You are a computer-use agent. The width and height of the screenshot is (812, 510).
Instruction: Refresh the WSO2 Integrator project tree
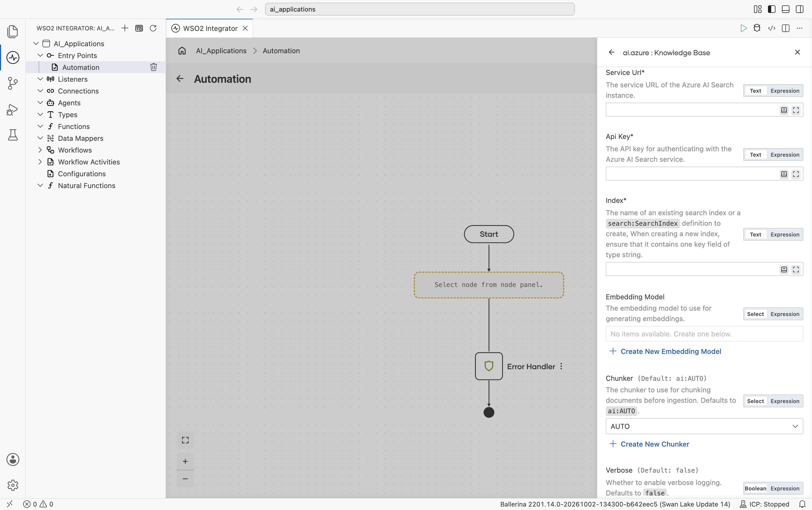[x=153, y=28]
